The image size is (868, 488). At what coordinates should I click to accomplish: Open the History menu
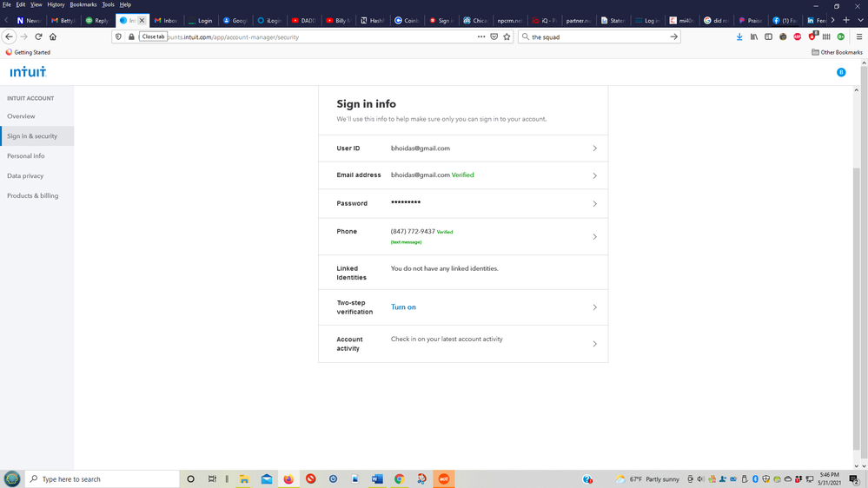(56, 4)
